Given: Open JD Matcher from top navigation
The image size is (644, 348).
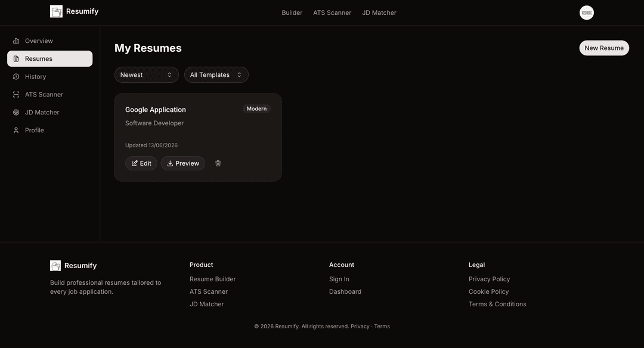Looking at the screenshot, I should (379, 13).
